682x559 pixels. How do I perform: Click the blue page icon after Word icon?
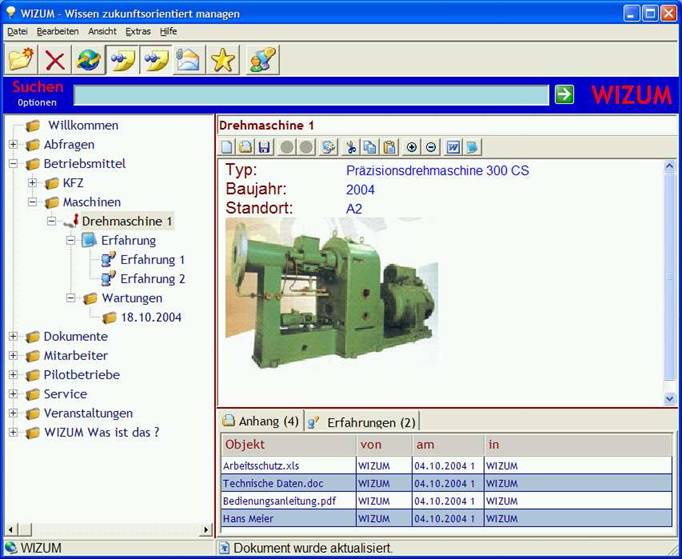[x=472, y=147]
